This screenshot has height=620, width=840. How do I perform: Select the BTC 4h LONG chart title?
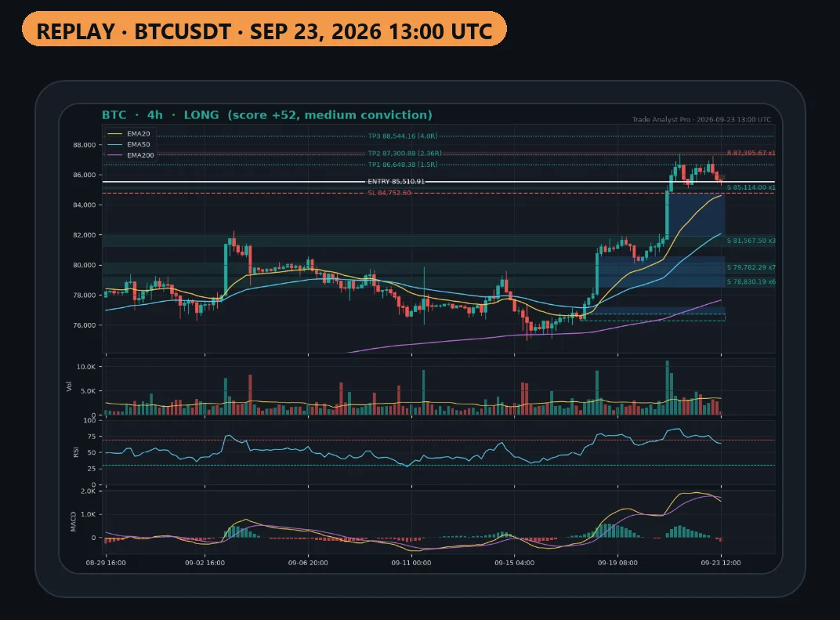click(266, 114)
